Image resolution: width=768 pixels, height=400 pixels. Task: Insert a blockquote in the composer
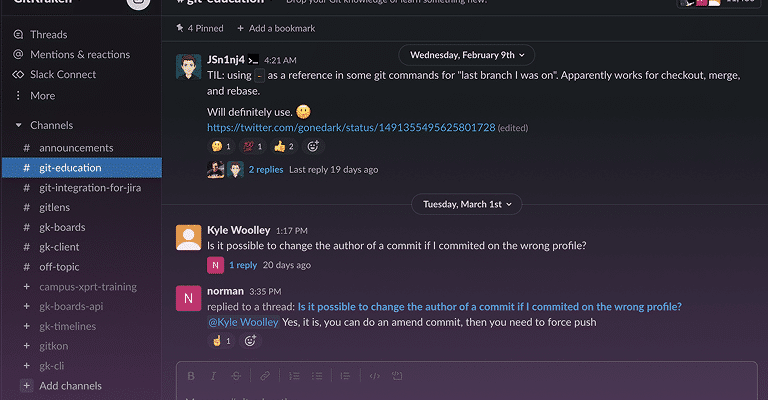coord(345,376)
